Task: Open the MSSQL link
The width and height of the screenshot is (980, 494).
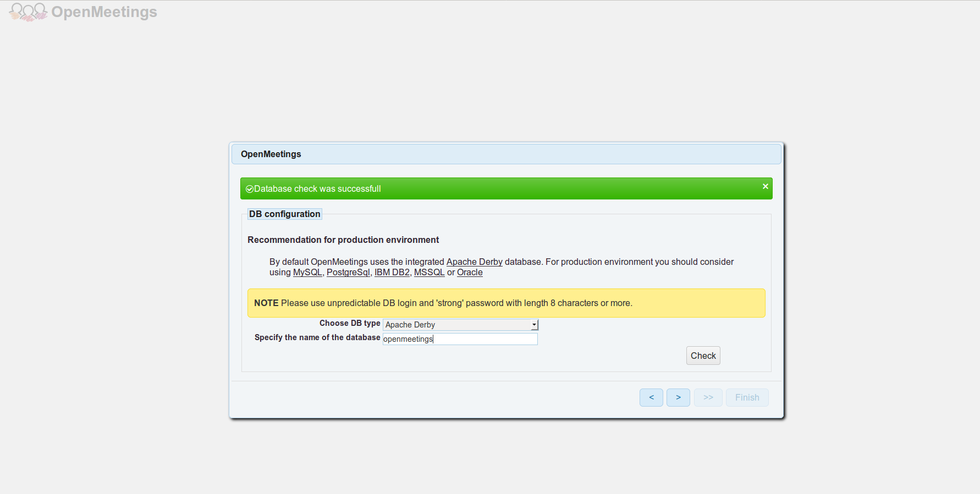Action: pyautogui.click(x=429, y=272)
